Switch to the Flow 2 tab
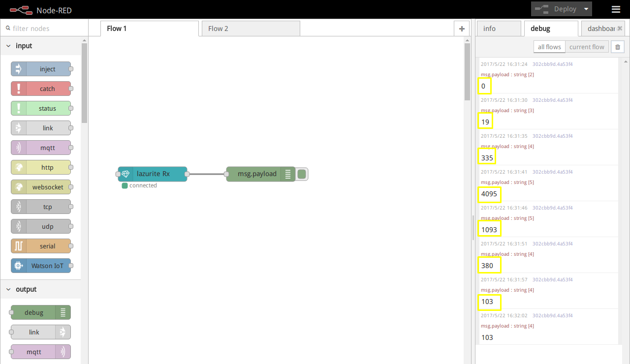The image size is (630, 364). 251,29
